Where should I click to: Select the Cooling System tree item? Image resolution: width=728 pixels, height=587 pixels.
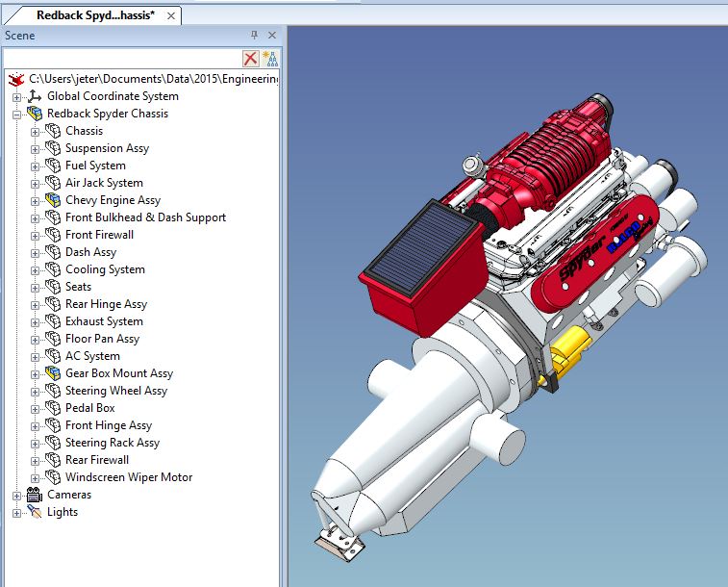105,269
